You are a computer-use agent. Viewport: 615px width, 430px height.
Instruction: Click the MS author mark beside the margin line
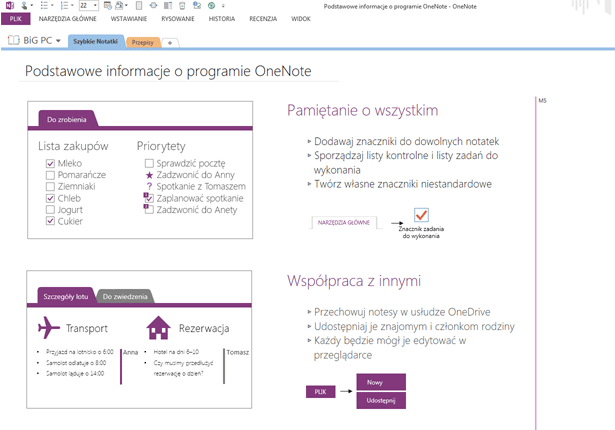coord(542,100)
